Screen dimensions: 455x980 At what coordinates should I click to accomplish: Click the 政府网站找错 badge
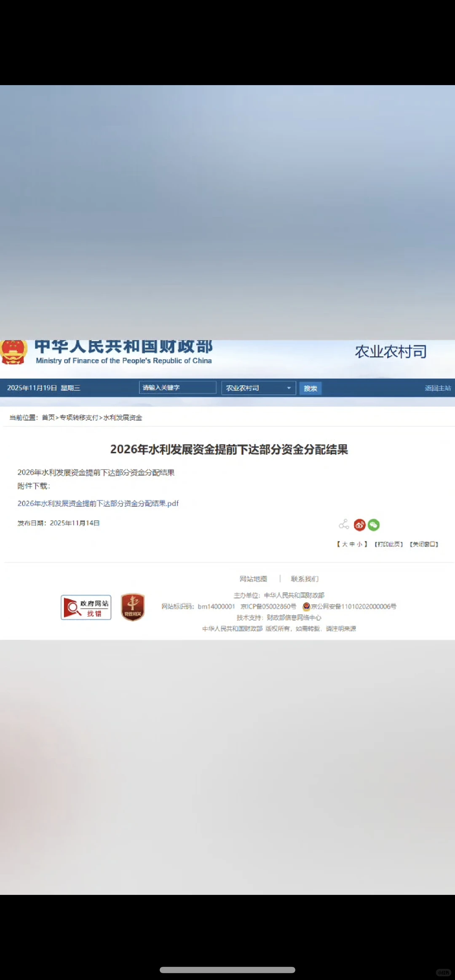tap(86, 607)
